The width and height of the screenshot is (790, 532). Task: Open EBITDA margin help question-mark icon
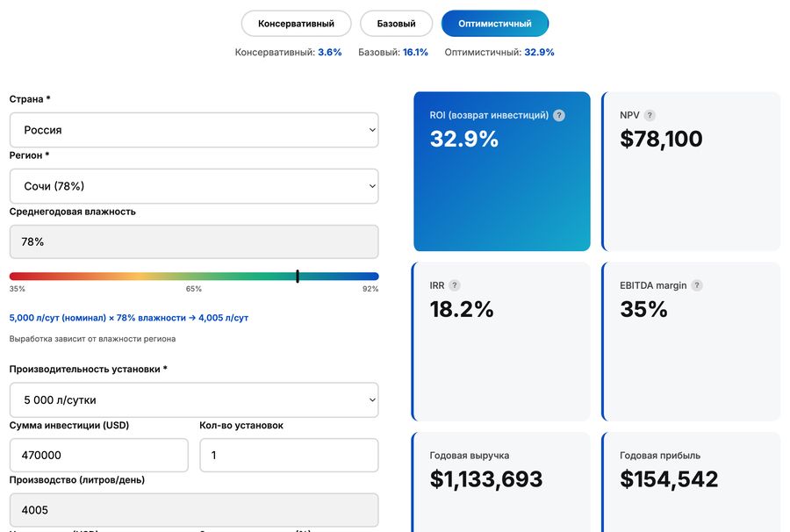coord(697,285)
